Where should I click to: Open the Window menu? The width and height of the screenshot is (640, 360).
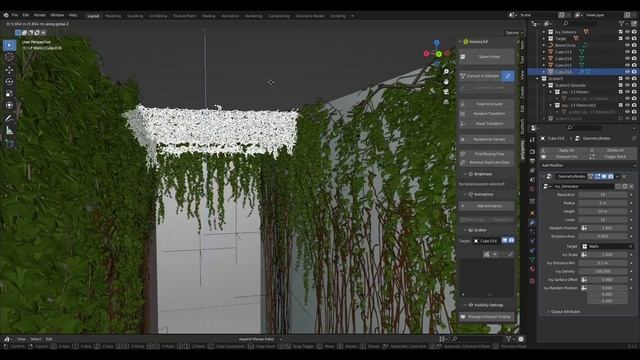57,15
